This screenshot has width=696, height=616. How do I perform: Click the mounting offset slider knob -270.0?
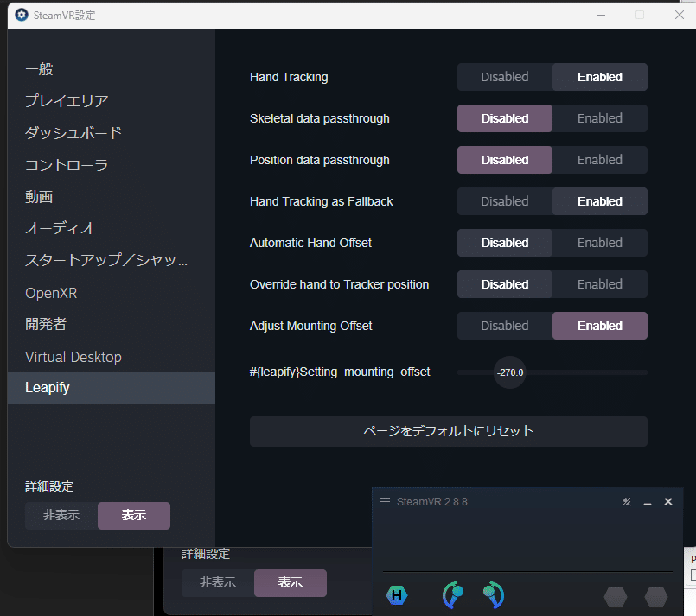click(509, 372)
